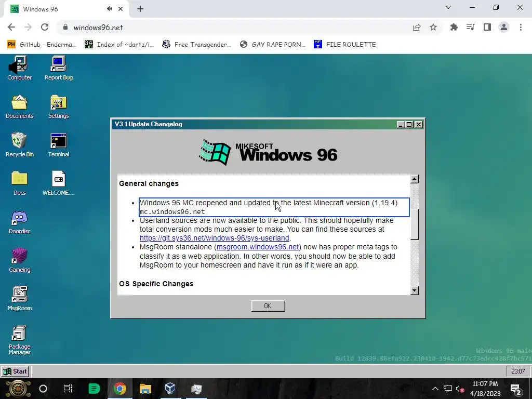Go back in the browser
532x399 pixels.
[11, 28]
